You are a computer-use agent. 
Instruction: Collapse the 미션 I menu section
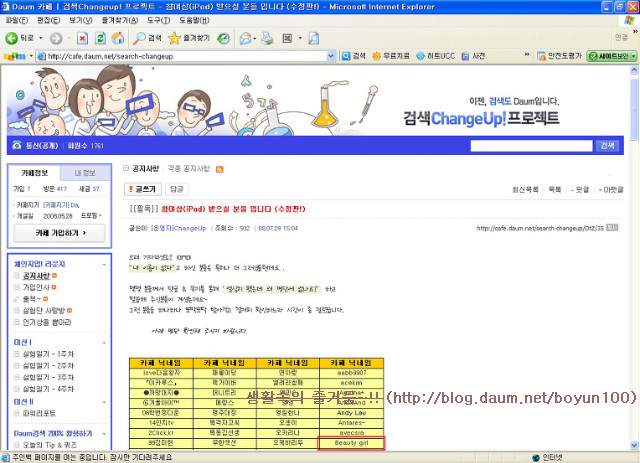point(104,343)
